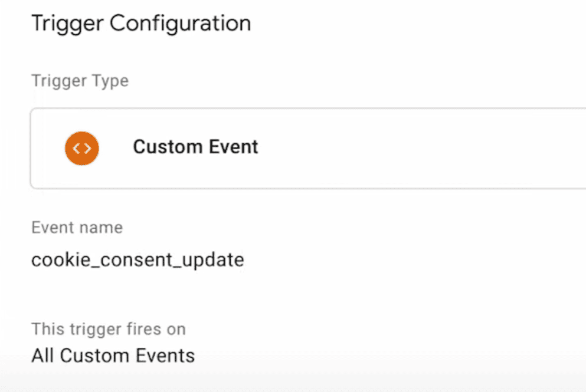
Task: Click the orange Custom Event icon
Action: [x=82, y=147]
